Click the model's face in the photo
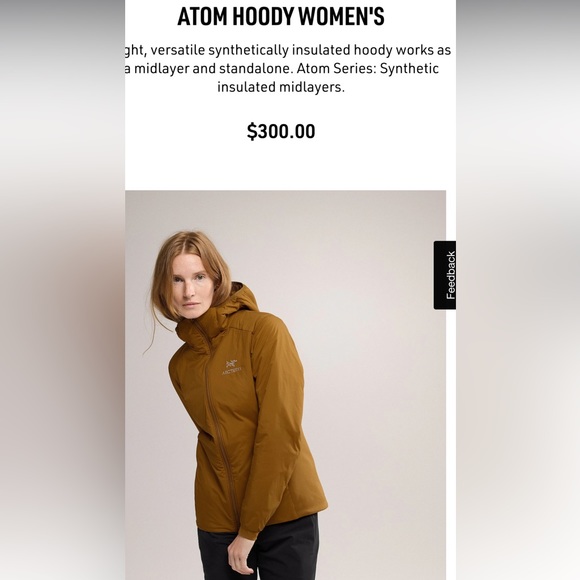 (190, 287)
